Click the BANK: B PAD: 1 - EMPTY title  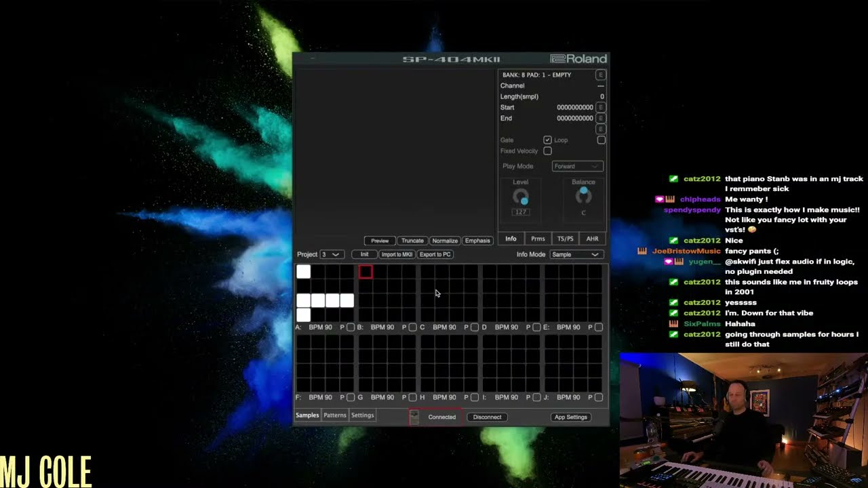coord(536,75)
